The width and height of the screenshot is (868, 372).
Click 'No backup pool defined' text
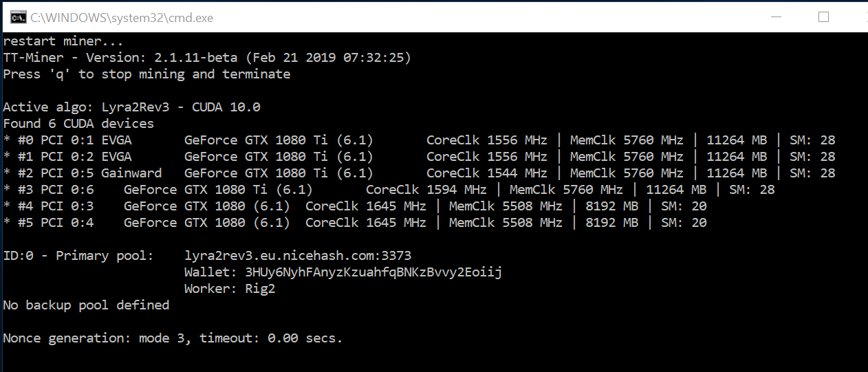[86, 305]
